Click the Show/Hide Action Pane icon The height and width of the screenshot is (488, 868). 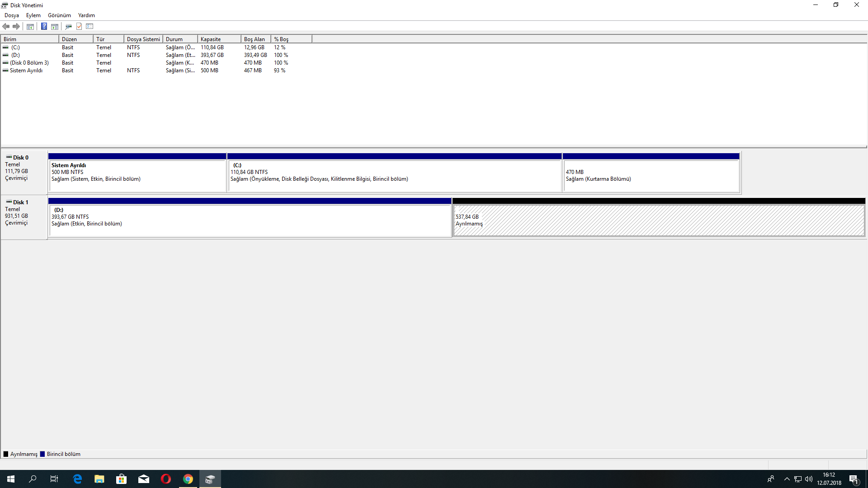click(x=55, y=26)
